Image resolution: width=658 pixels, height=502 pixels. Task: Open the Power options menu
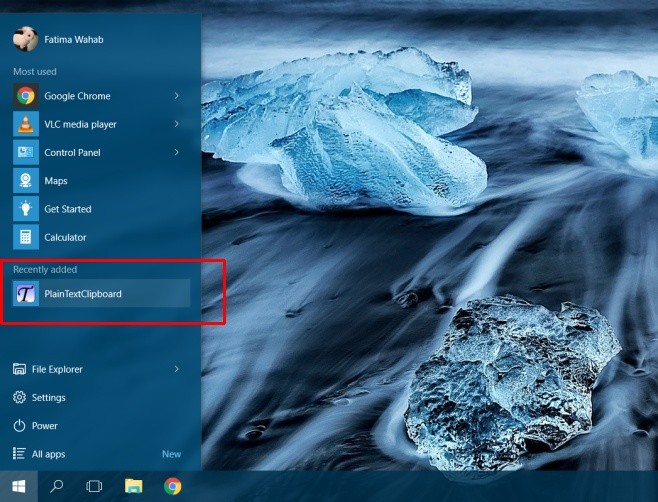(44, 425)
